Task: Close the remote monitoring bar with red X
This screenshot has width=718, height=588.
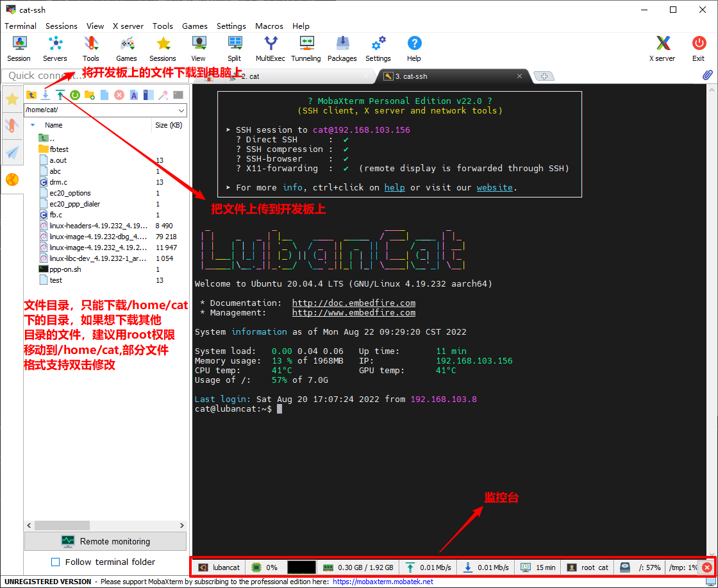Action: click(x=706, y=567)
